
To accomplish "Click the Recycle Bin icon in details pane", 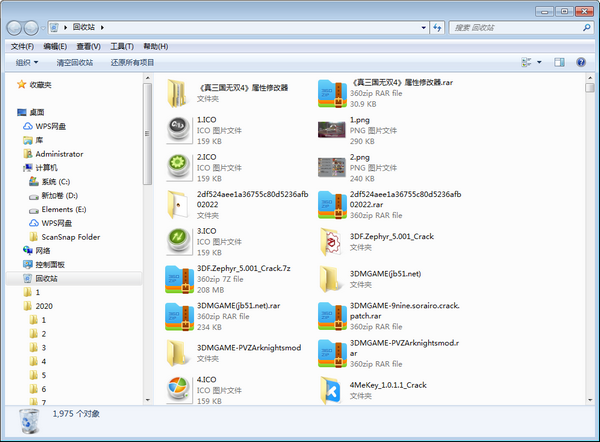I will pos(29,421).
